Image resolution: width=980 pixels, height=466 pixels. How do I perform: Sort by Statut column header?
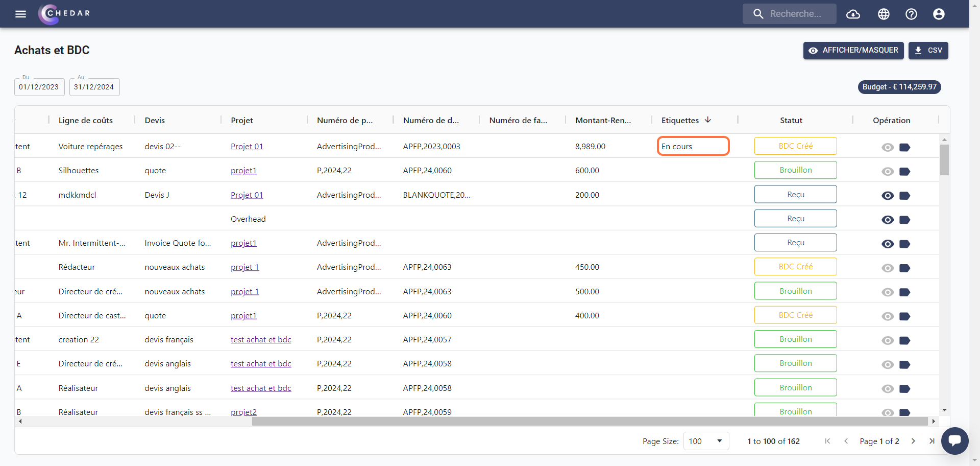[791, 120]
